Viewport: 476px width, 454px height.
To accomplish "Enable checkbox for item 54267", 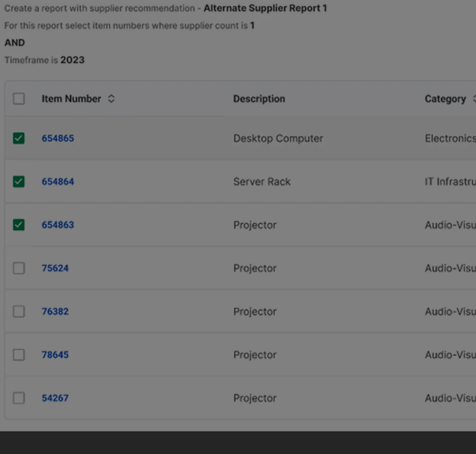I will [x=19, y=398].
